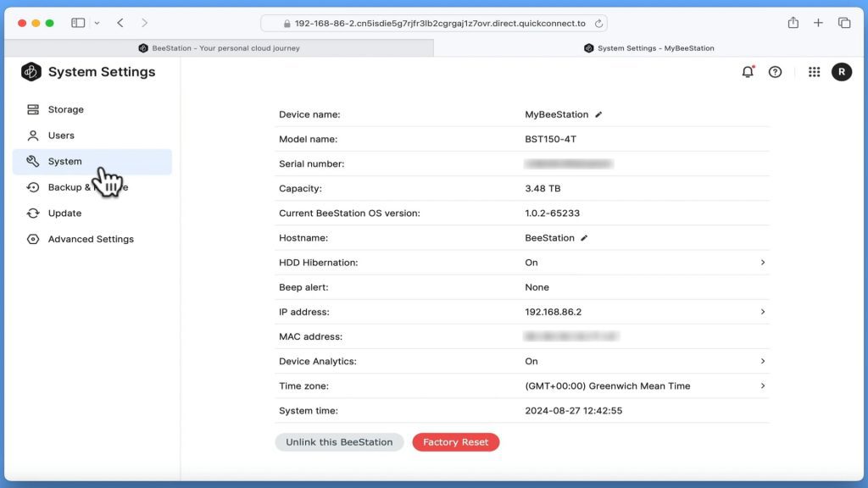Viewport: 868px width, 488px height.
Task: Expand the HDD Hibernation chevron
Action: tap(763, 263)
